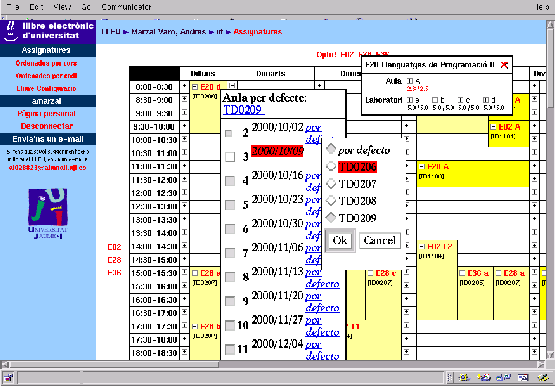Collapse the E28 b block on Dilluns
Viewport: 555px width, 386px height.
195,326
